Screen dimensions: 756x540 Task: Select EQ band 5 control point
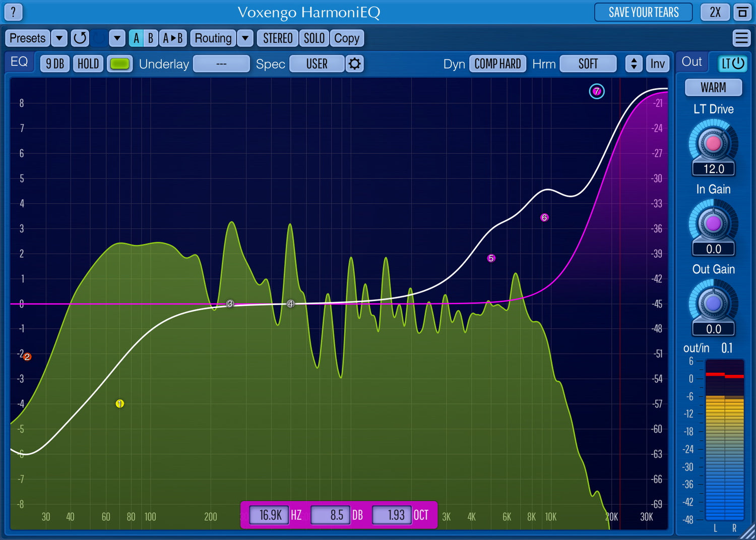click(491, 258)
